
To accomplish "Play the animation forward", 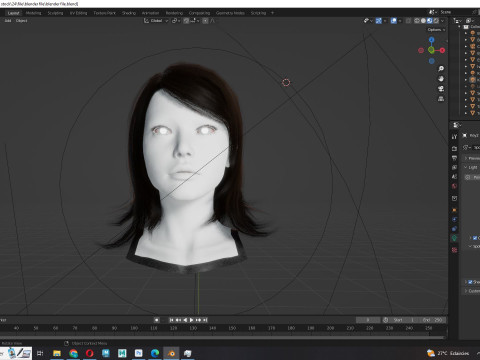I will coord(191,320).
